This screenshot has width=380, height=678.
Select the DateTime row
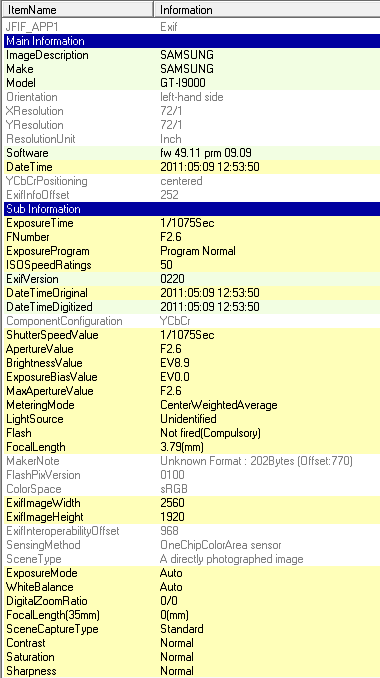pos(192,167)
